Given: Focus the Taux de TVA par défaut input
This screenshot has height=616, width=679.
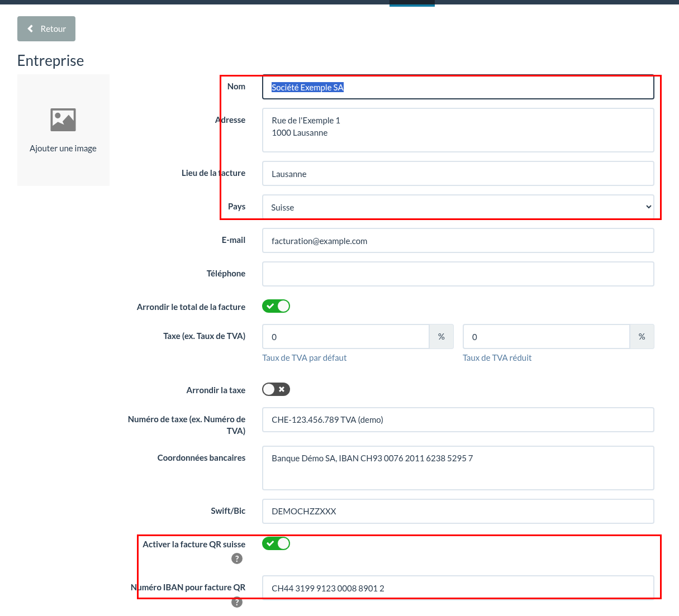Looking at the screenshot, I should click(346, 337).
